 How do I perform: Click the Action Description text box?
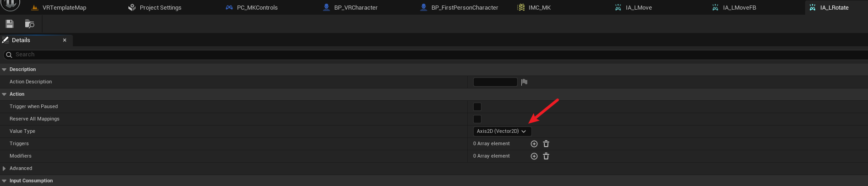point(495,82)
